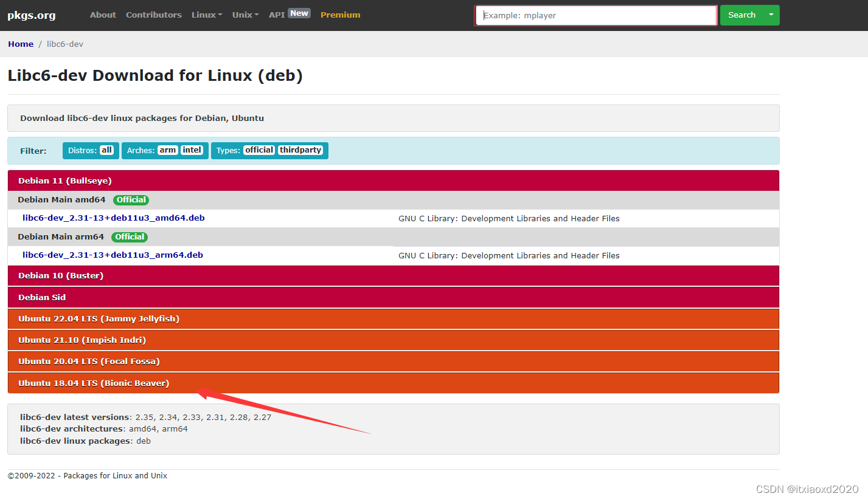Expand Ubuntu 21.10 (Impish Indri)

pos(394,340)
